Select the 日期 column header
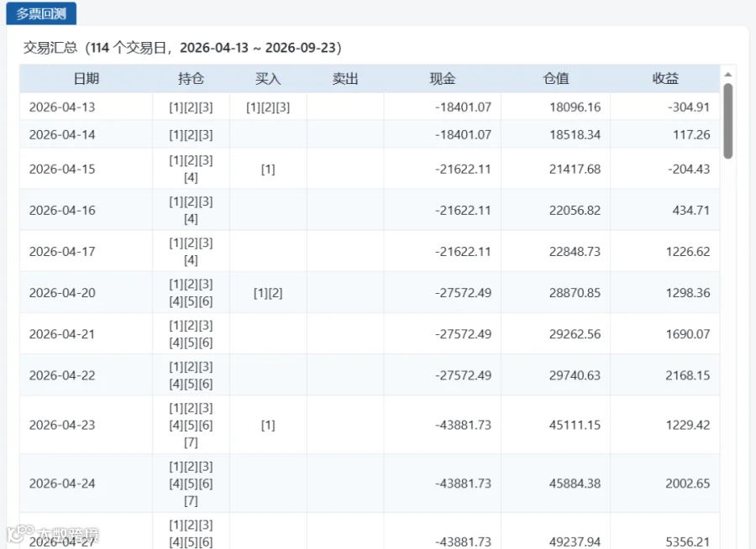The height and width of the screenshot is (549, 756). click(86, 79)
